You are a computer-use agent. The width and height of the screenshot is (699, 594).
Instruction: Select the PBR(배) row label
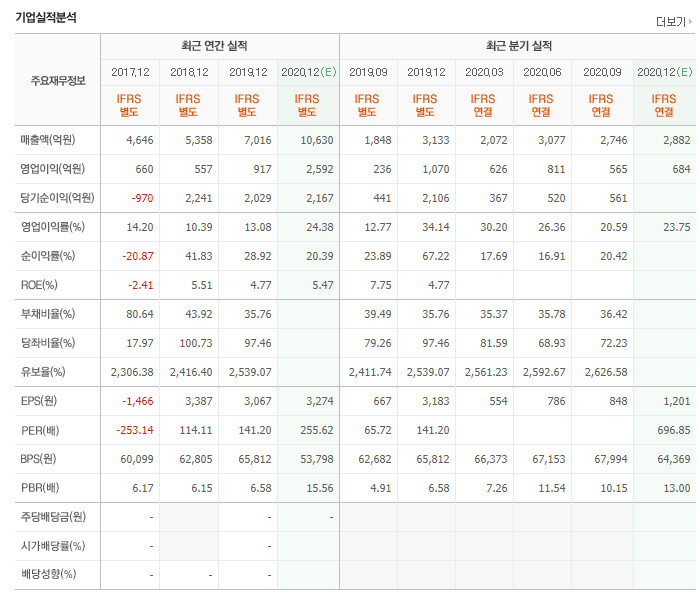coord(40,488)
